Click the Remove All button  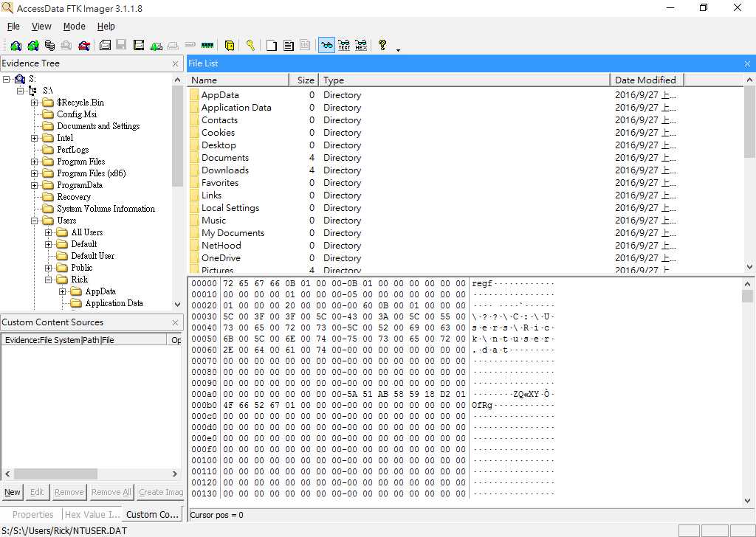point(111,492)
